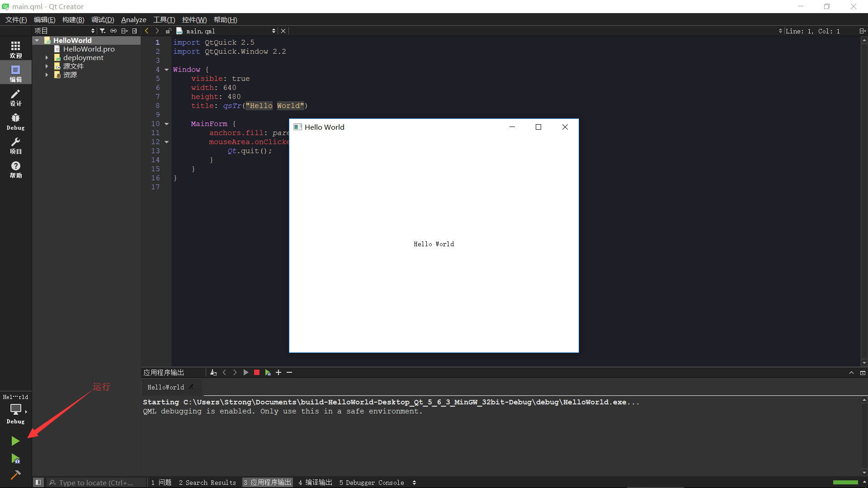
Task: Open the 项目 side panel view dropdown
Action: (x=65, y=31)
